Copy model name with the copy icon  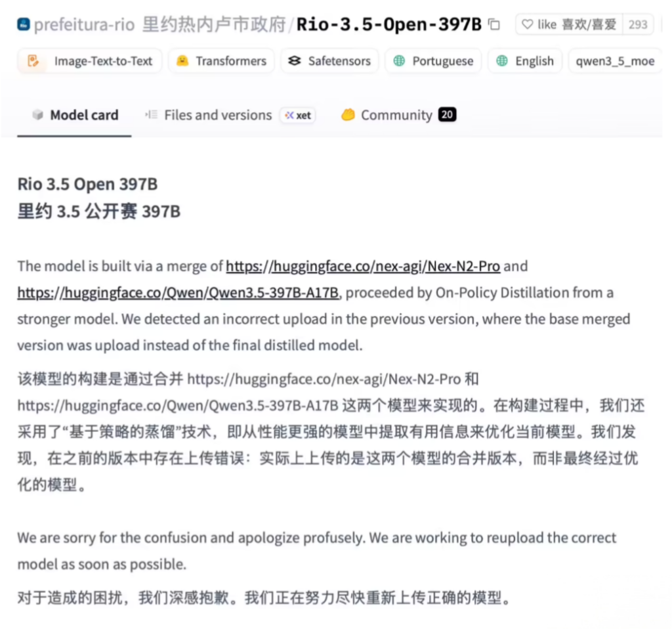point(494,24)
